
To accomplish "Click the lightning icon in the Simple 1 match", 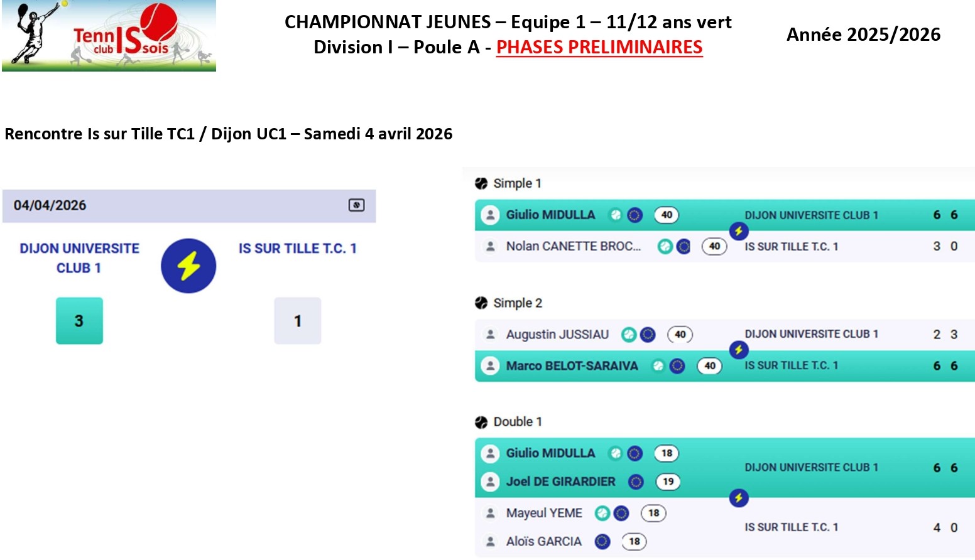I will (738, 231).
